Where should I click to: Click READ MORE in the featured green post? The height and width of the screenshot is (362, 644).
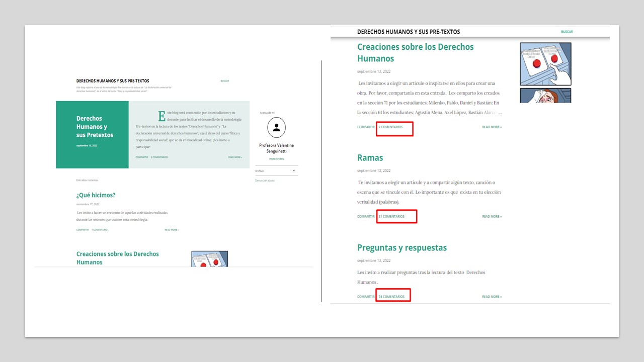pos(235,157)
